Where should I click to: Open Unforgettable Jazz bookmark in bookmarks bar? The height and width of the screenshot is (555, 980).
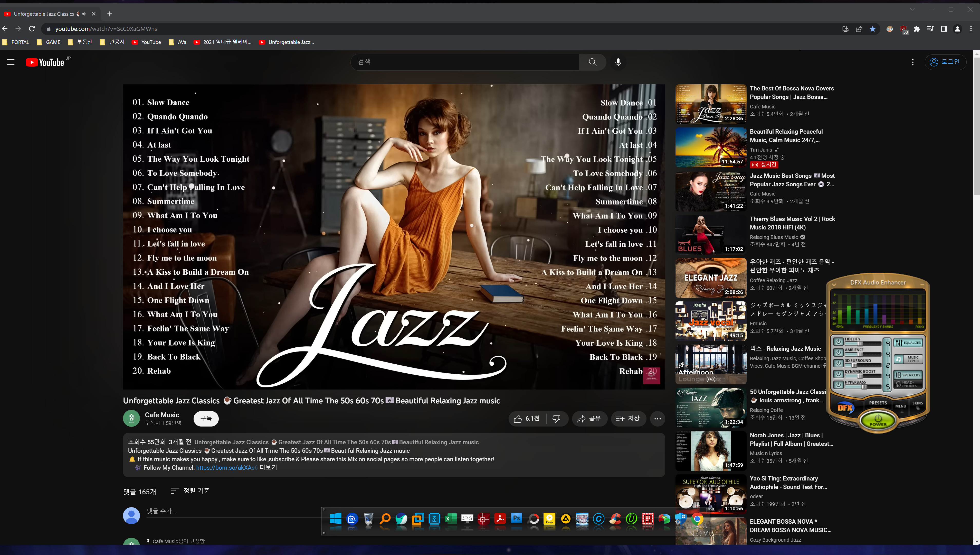[x=287, y=42]
